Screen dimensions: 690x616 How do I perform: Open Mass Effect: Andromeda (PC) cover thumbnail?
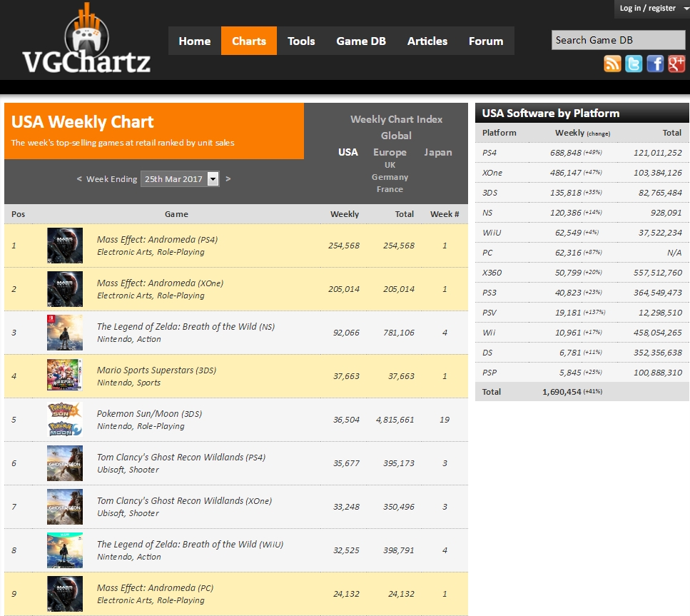click(x=65, y=594)
